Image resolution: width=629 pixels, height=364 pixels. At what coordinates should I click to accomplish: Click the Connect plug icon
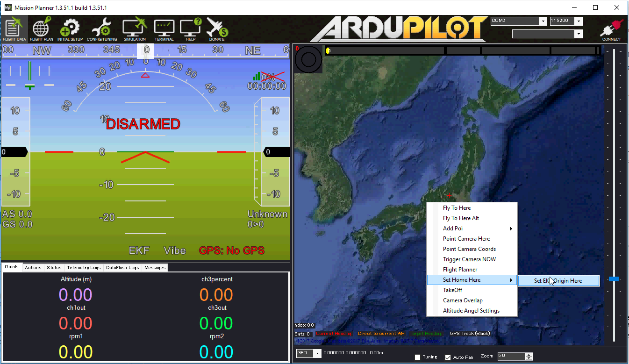611,28
